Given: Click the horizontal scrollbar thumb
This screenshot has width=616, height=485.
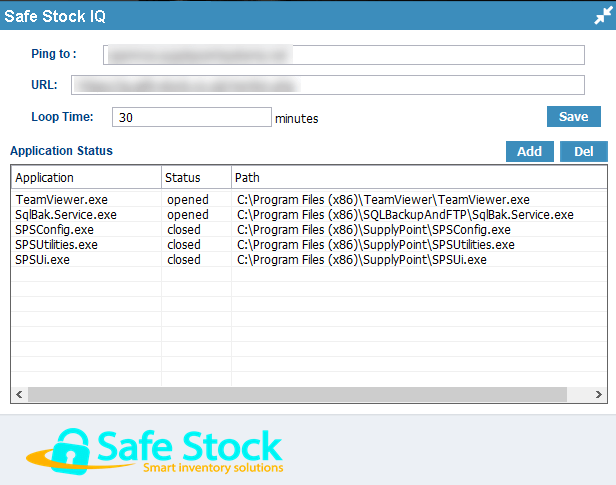Looking at the screenshot, I should tap(297, 394).
